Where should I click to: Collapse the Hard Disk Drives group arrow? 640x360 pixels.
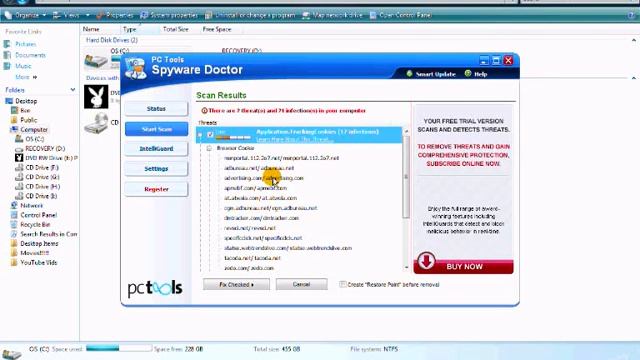pyautogui.click(x=633, y=40)
